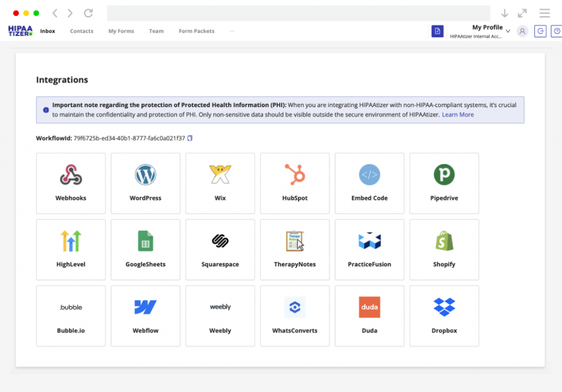This screenshot has height=392, width=562.
Task: Click the browser download arrow icon
Action: (505, 13)
